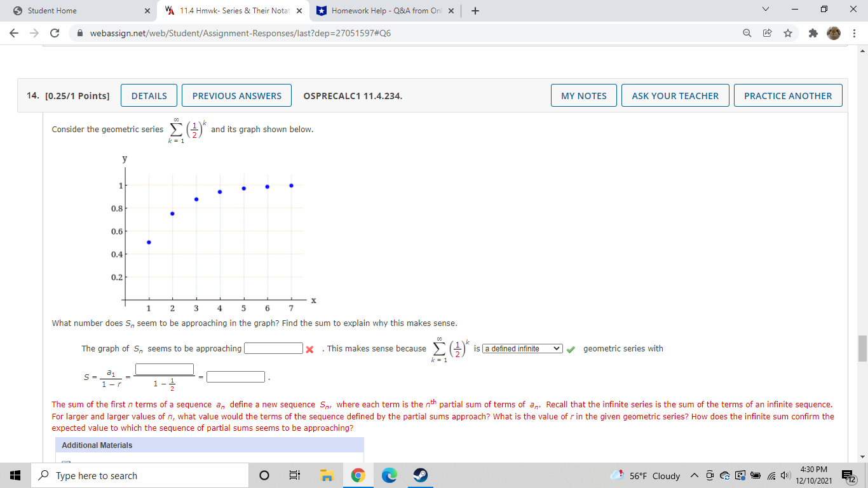The width and height of the screenshot is (868, 488).
Task: Open Chrome's three-dot menu
Action: click(855, 32)
